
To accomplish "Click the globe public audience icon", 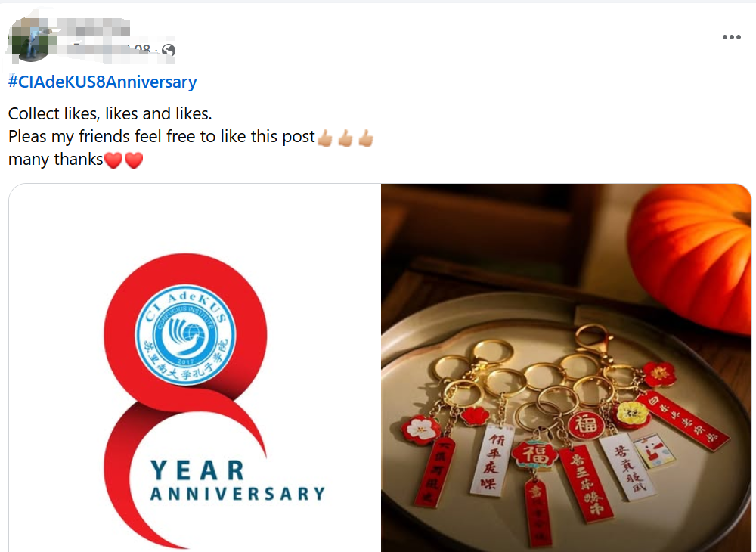I will (x=169, y=50).
